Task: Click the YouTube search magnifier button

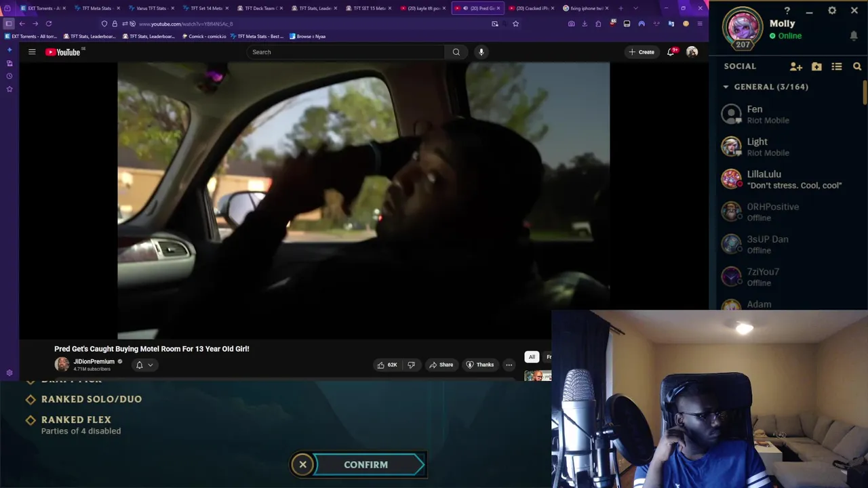Action: [x=456, y=52]
